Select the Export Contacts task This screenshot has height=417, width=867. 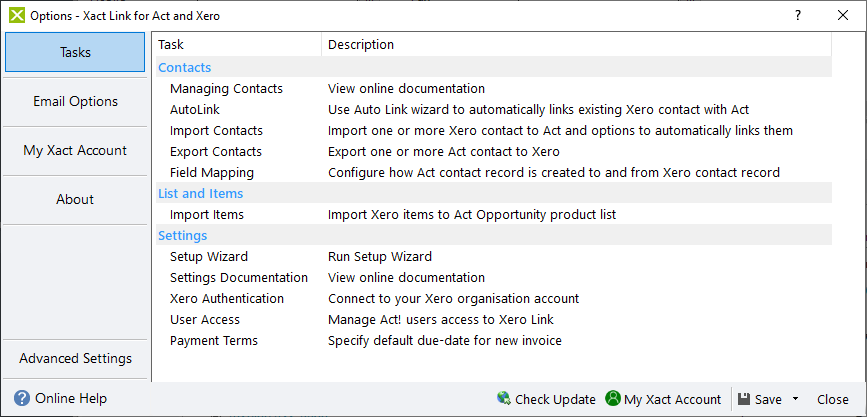[216, 152]
